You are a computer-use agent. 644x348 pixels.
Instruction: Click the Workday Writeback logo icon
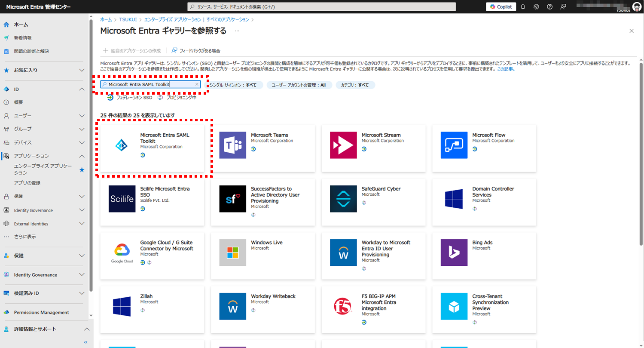[x=232, y=307]
